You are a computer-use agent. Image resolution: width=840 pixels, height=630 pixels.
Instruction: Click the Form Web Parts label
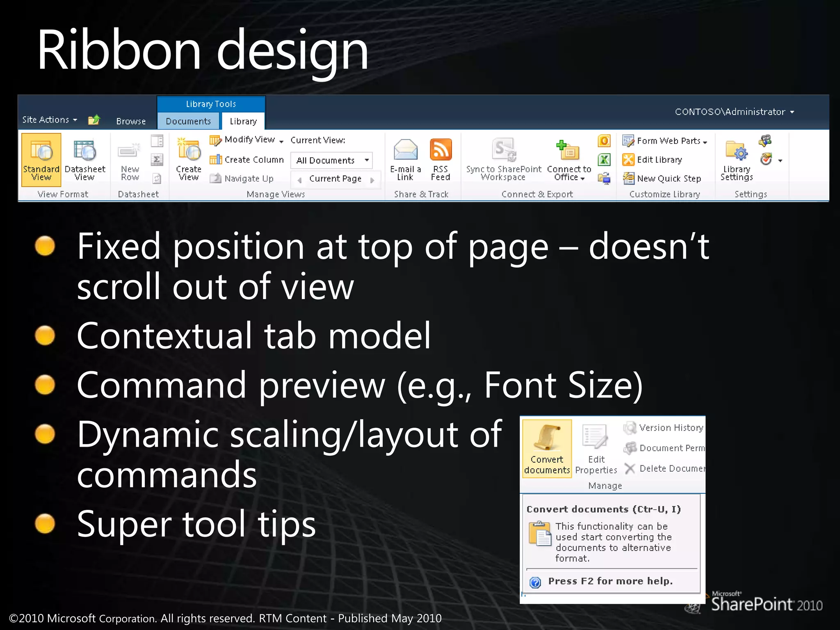pyautogui.click(x=669, y=141)
